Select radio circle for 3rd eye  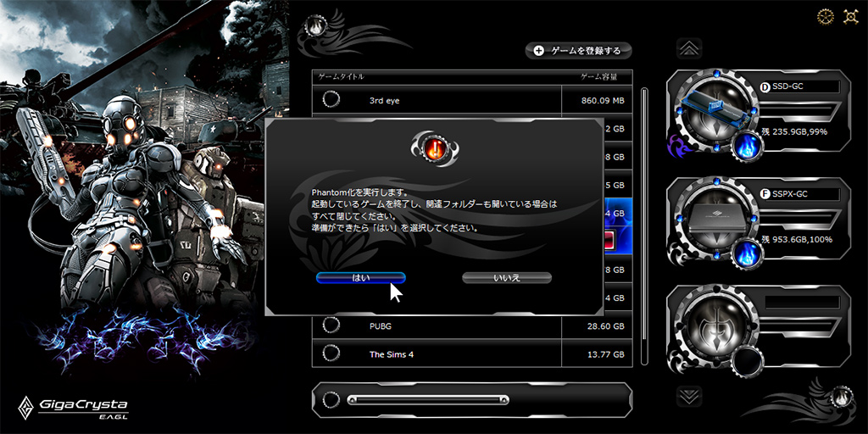(331, 100)
